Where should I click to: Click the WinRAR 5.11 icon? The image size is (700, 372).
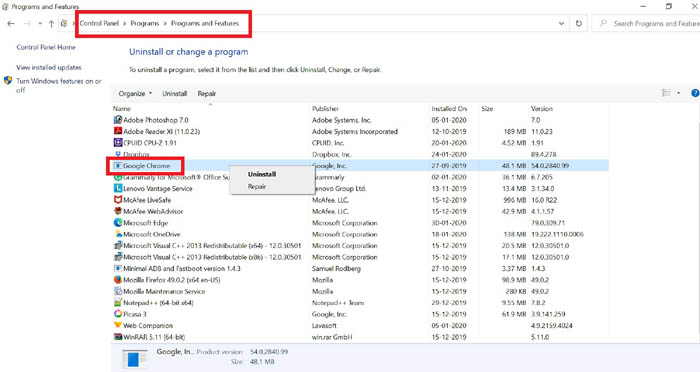pos(118,337)
